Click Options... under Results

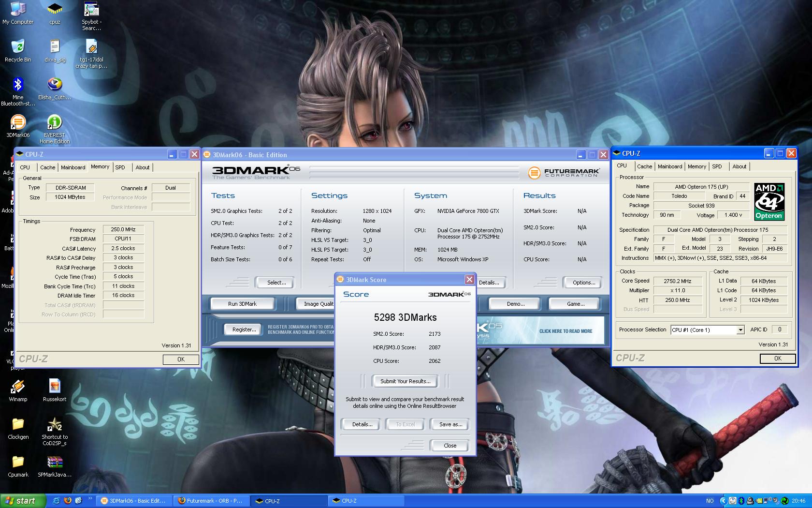(584, 283)
